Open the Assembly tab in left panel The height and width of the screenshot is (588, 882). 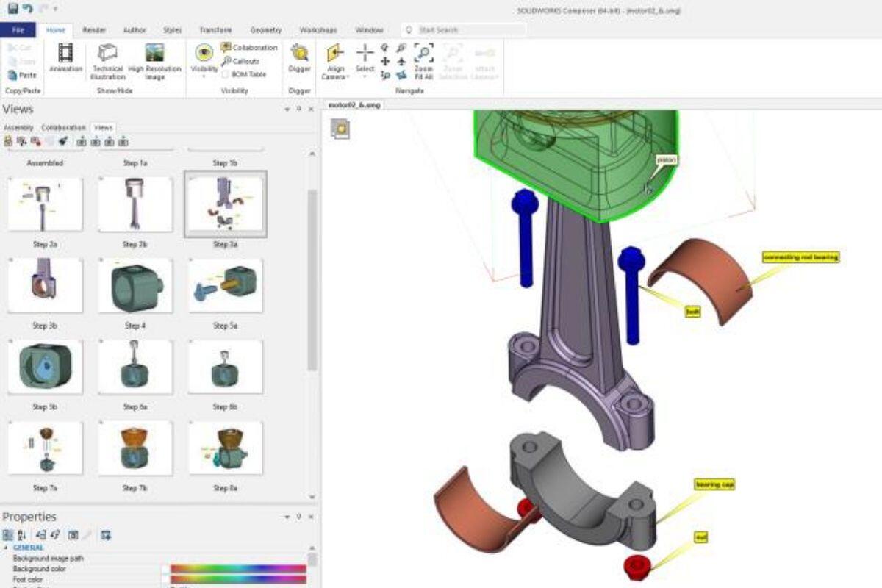click(18, 128)
